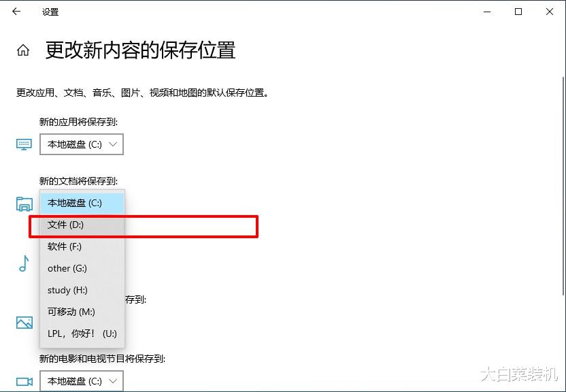Click the 更改新内容的保存位置 heading
Image resolution: width=566 pixels, height=392 pixels.
140,50
